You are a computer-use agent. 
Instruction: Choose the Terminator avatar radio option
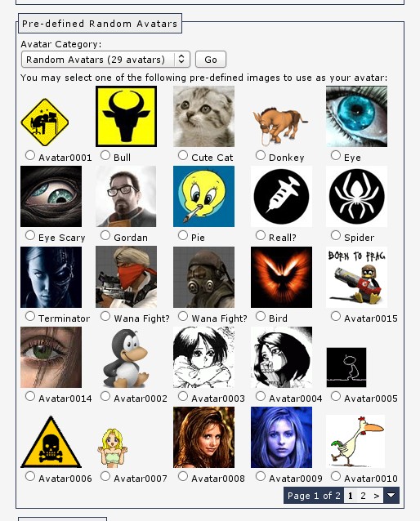click(x=30, y=316)
